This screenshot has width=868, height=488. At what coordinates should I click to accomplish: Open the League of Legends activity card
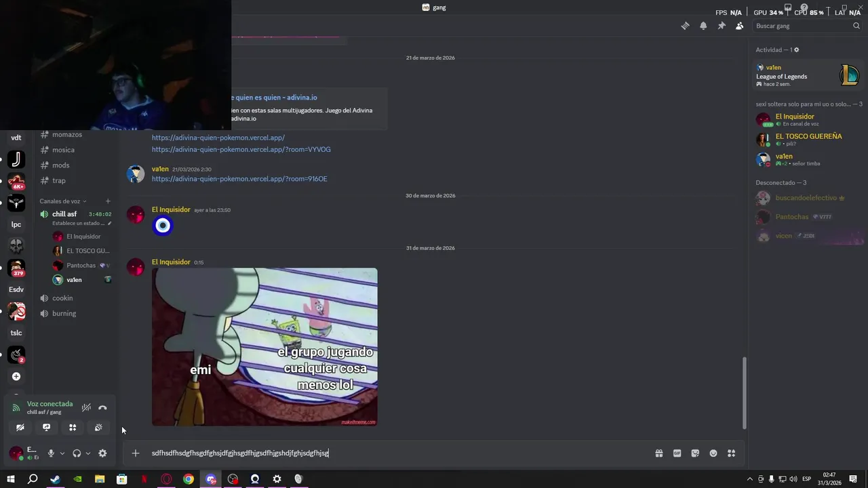pyautogui.click(x=808, y=76)
